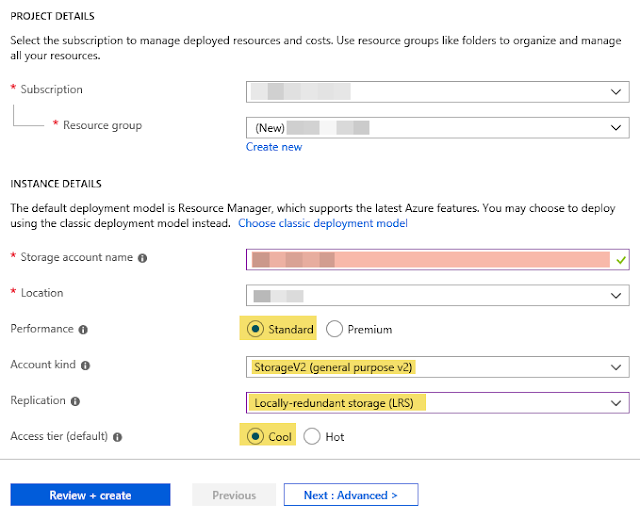The width and height of the screenshot is (640, 520).
Task: Open the Subscription dropdown
Action: pos(438,91)
